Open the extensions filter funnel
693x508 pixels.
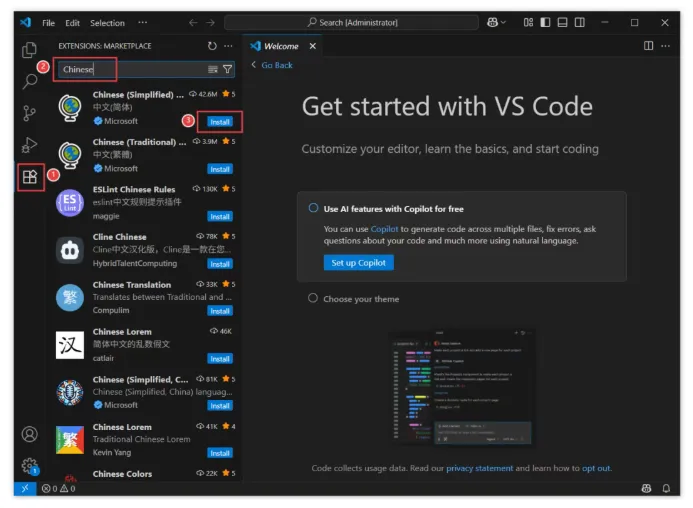(x=227, y=69)
